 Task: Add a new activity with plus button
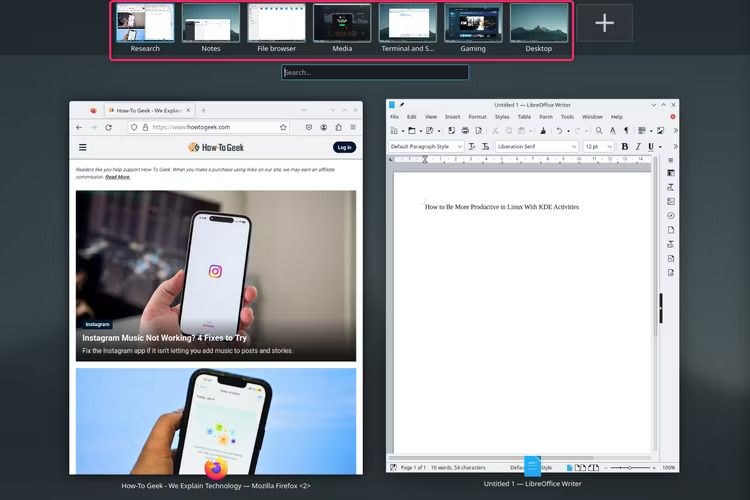(x=605, y=23)
